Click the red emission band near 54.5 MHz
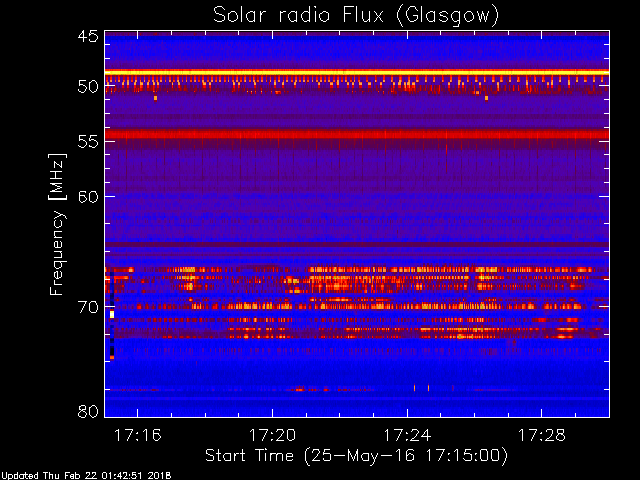 (357, 134)
